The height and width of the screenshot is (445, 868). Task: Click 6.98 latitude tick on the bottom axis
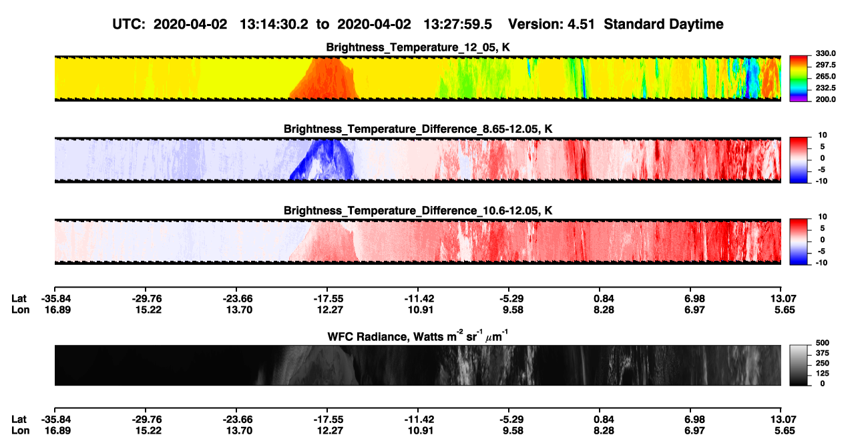tap(694, 419)
